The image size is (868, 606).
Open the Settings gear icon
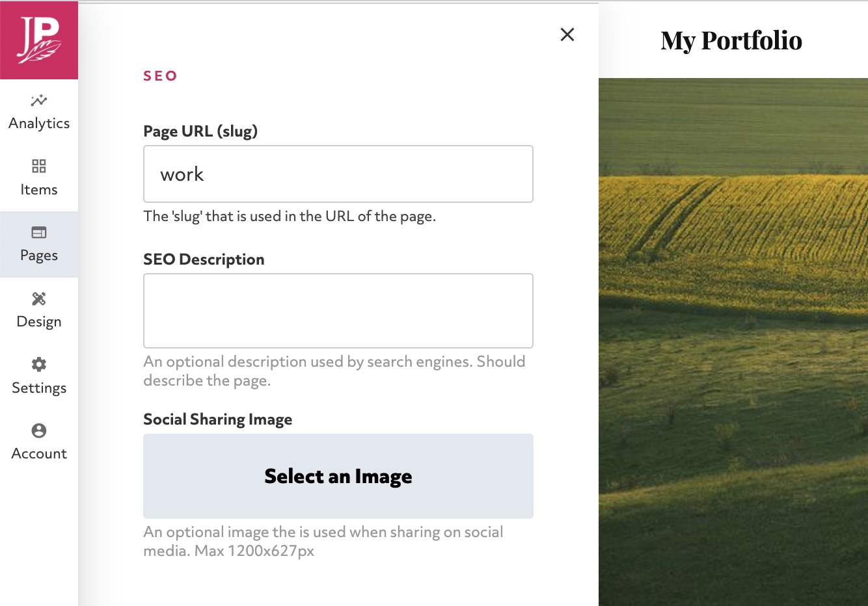[38, 365]
